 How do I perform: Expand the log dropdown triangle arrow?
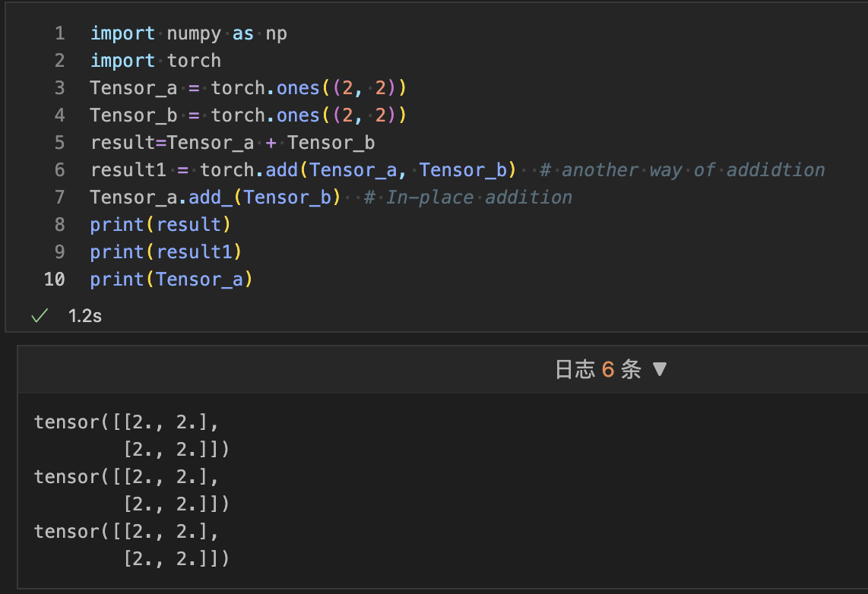pos(660,370)
